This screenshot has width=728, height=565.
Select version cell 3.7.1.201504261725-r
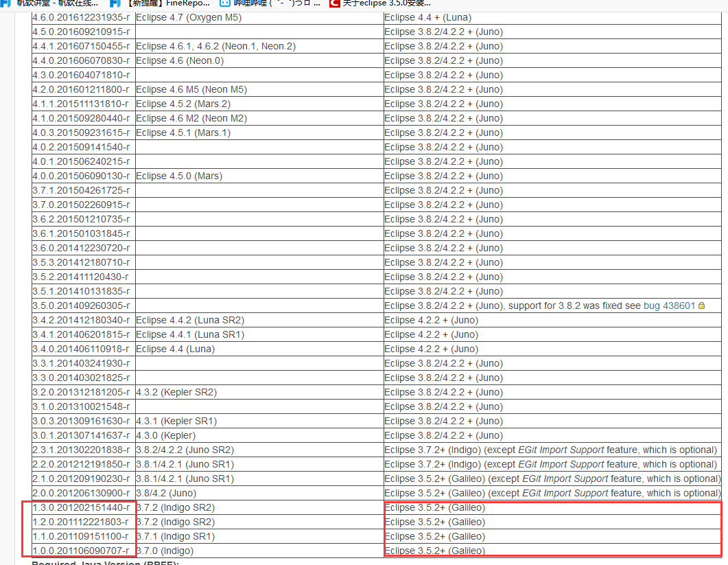coord(84,190)
